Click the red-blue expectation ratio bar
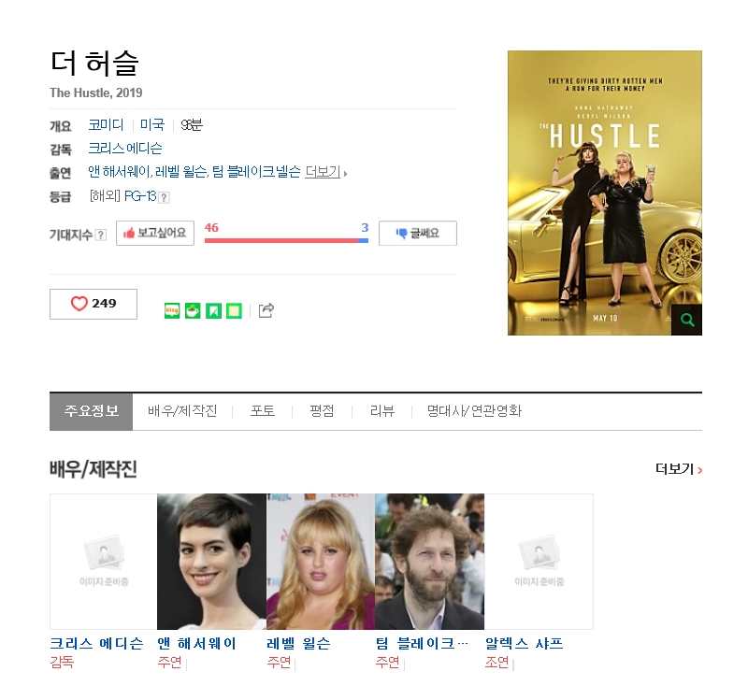Screen dimensions: 748x700 286,240
